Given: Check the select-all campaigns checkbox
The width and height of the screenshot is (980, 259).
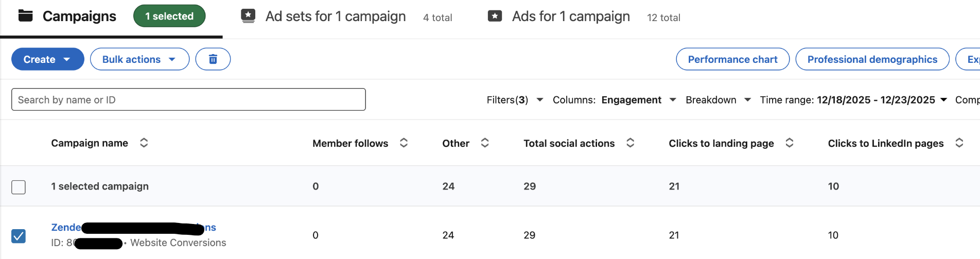Looking at the screenshot, I should 19,187.
